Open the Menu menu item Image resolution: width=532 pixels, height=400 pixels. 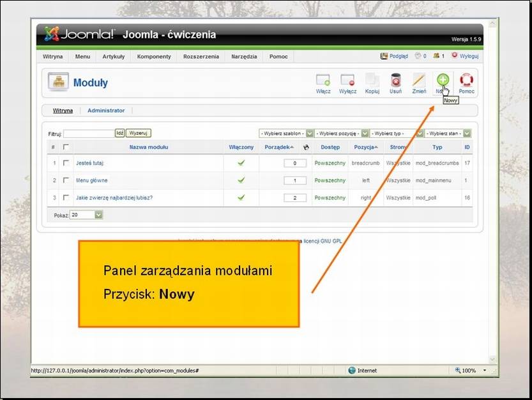[x=82, y=56]
